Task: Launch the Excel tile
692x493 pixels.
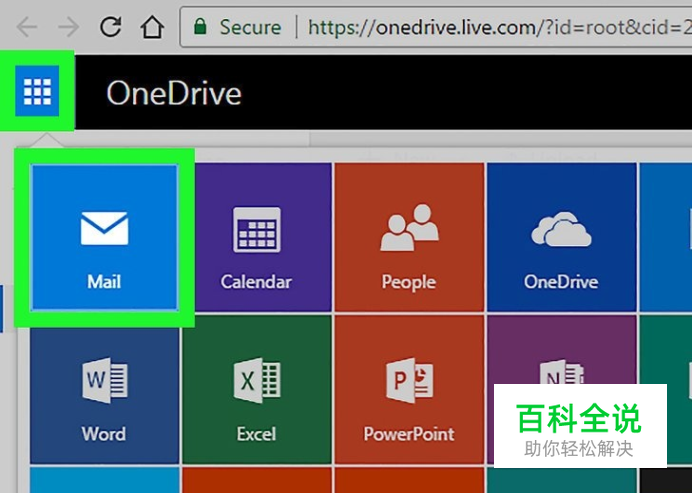Action: click(257, 389)
